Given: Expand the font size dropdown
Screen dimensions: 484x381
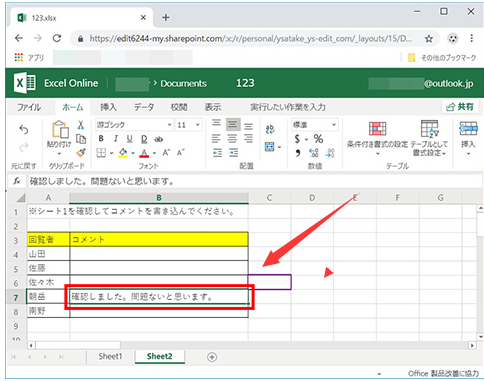Looking at the screenshot, I should click(x=188, y=125).
